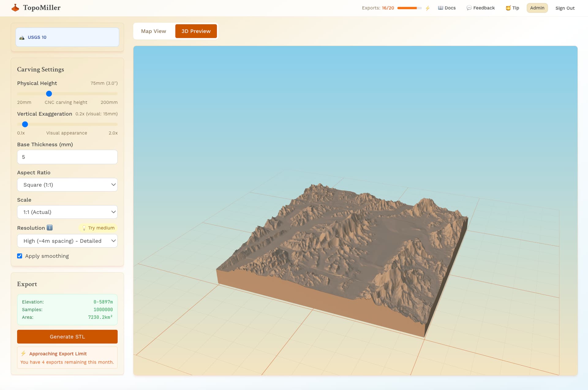Click the Feedback speech bubble icon
Image resolution: width=588 pixels, height=390 pixels.
(x=469, y=8)
